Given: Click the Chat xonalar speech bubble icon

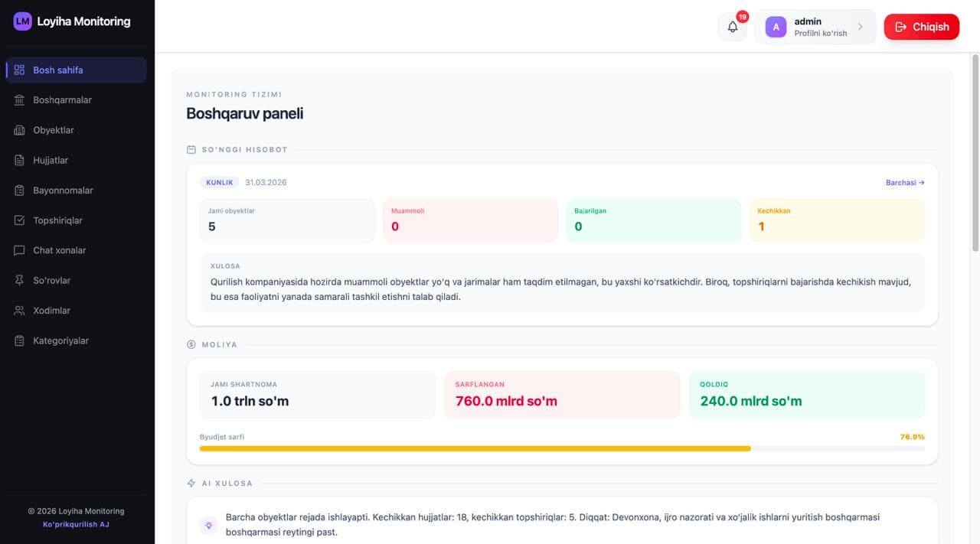Looking at the screenshot, I should pyautogui.click(x=20, y=250).
